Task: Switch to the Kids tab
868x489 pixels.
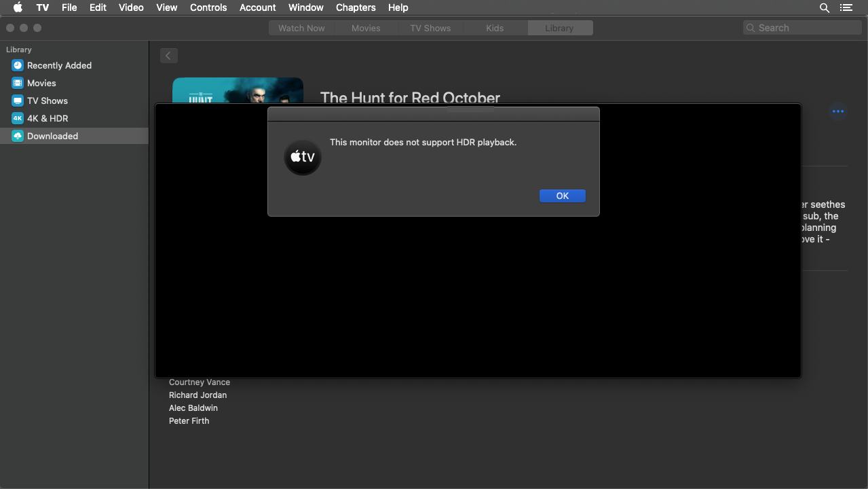Action: click(495, 28)
